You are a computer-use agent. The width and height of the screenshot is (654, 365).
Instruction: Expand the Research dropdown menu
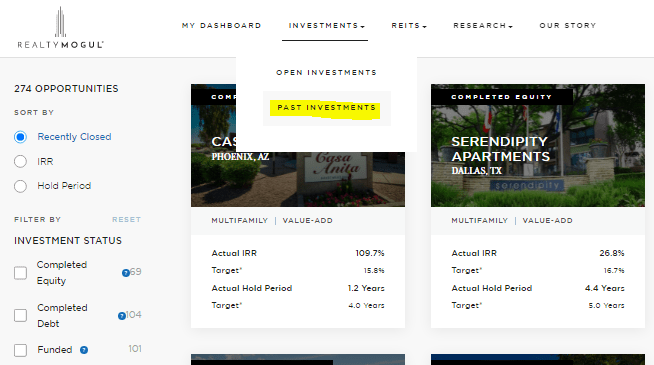tap(483, 25)
